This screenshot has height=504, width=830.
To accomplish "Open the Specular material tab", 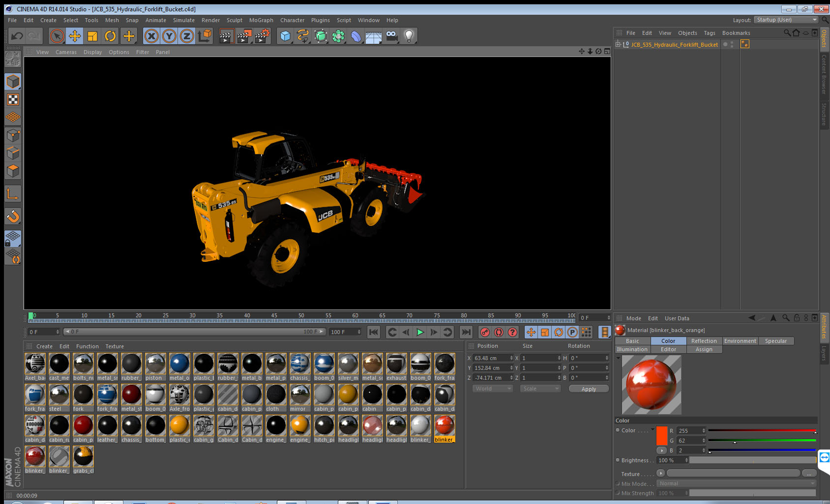I will [x=775, y=341].
